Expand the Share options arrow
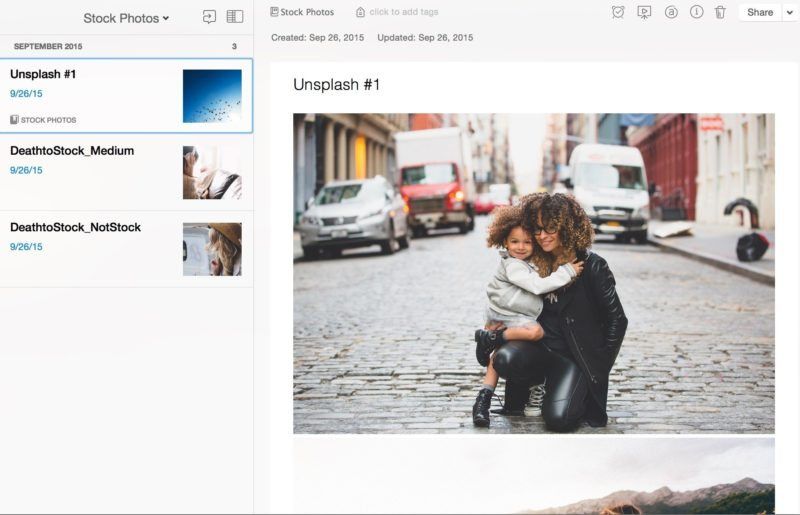Screen dimensions: 800x515 click(x=790, y=12)
